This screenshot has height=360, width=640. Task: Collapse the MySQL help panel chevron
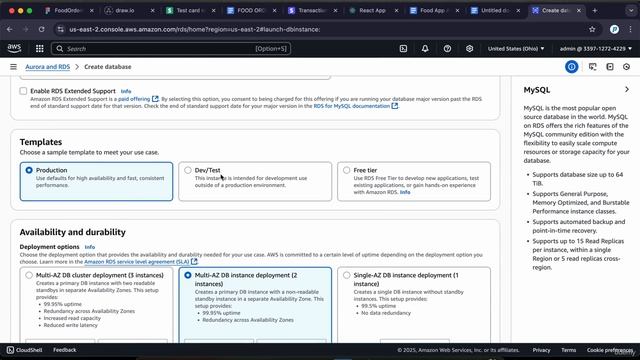pyautogui.click(x=627, y=89)
